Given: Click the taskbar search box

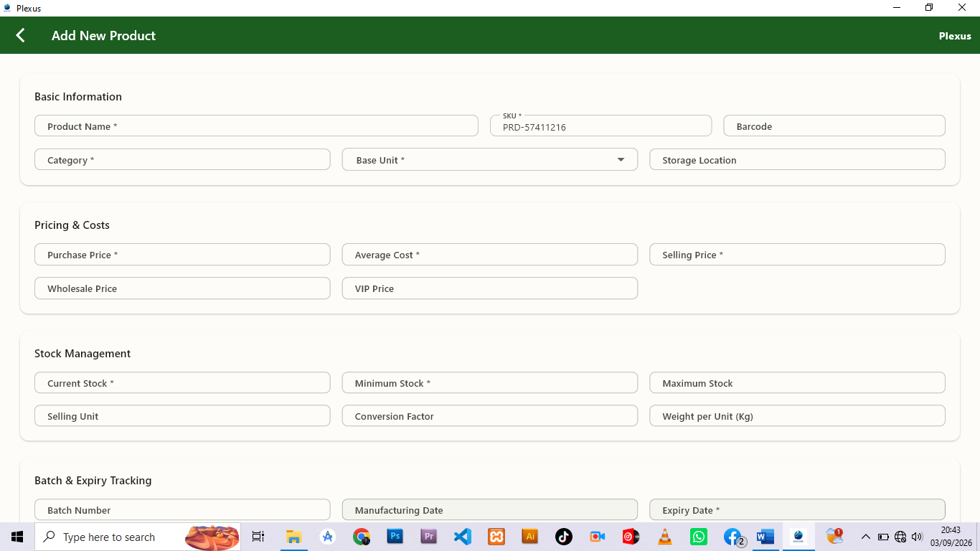Looking at the screenshot, I should click(138, 537).
